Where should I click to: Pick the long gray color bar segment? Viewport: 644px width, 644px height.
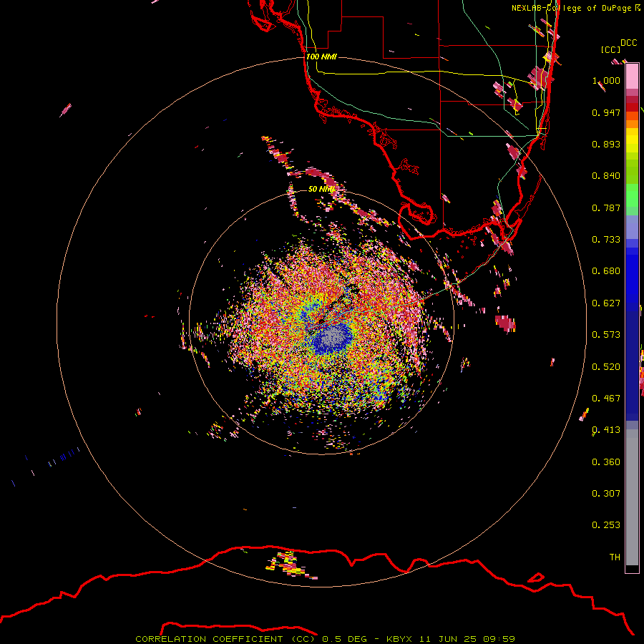[x=632, y=497]
